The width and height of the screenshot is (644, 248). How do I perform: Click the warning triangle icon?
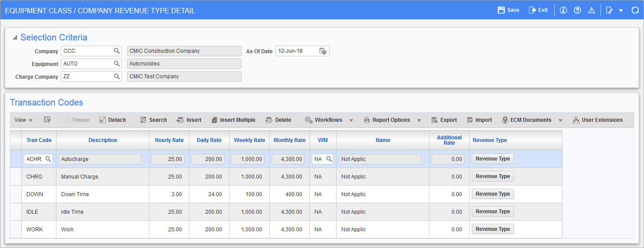pos(592,10)
